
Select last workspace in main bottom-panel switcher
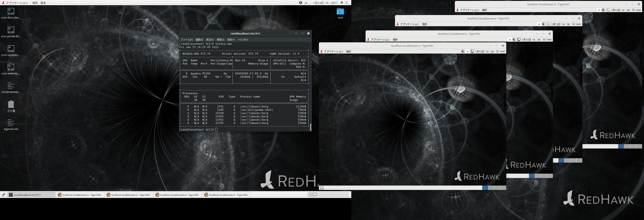tap(344, 195)
